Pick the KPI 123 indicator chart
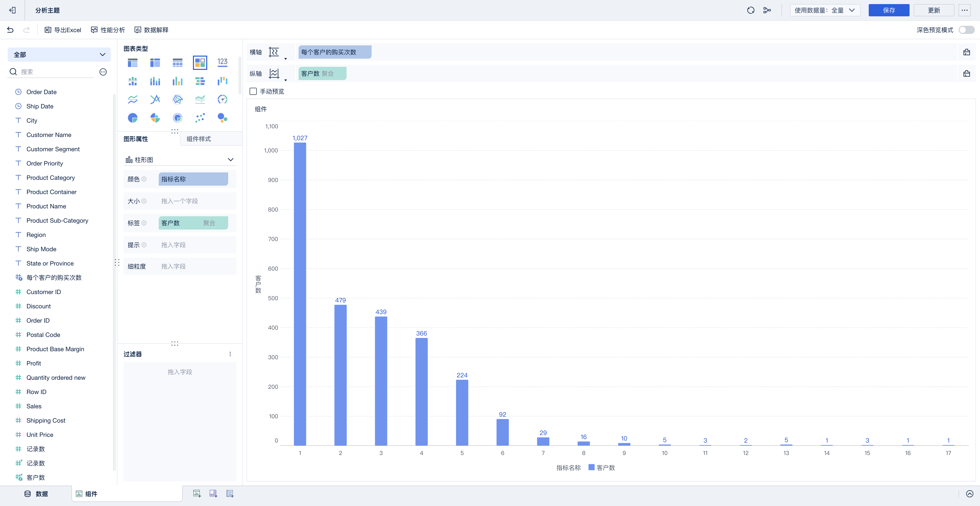The width and height of the screenshot is (980, 506). pos(222,62)
